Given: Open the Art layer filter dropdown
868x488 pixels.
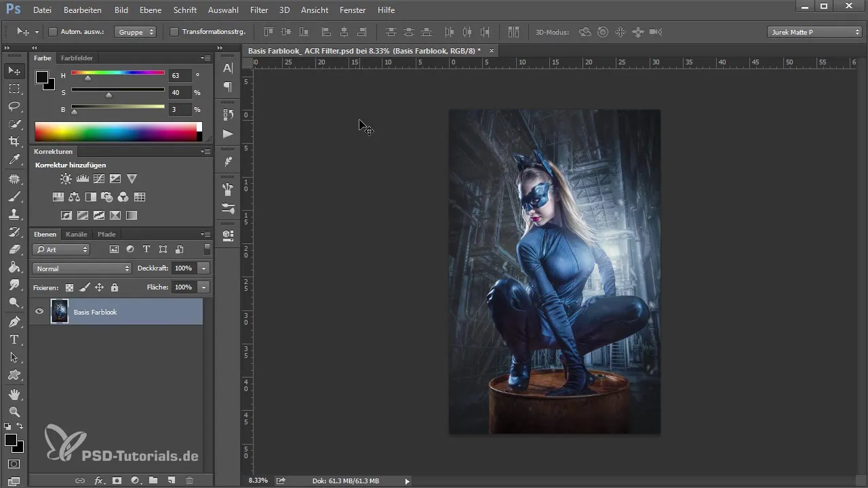Looking at the screenshot, I should 61,249.
